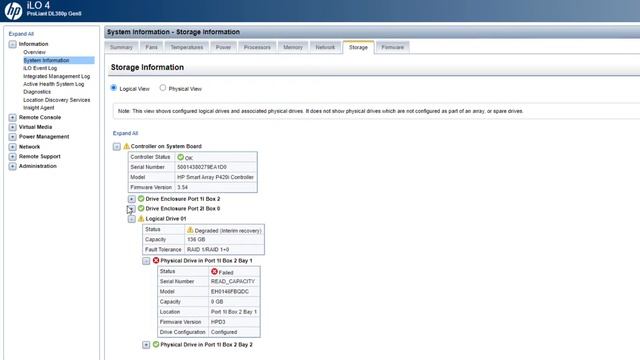Click the Configured drive configuration value
640x360 pixels.
[x=224, y=332]
